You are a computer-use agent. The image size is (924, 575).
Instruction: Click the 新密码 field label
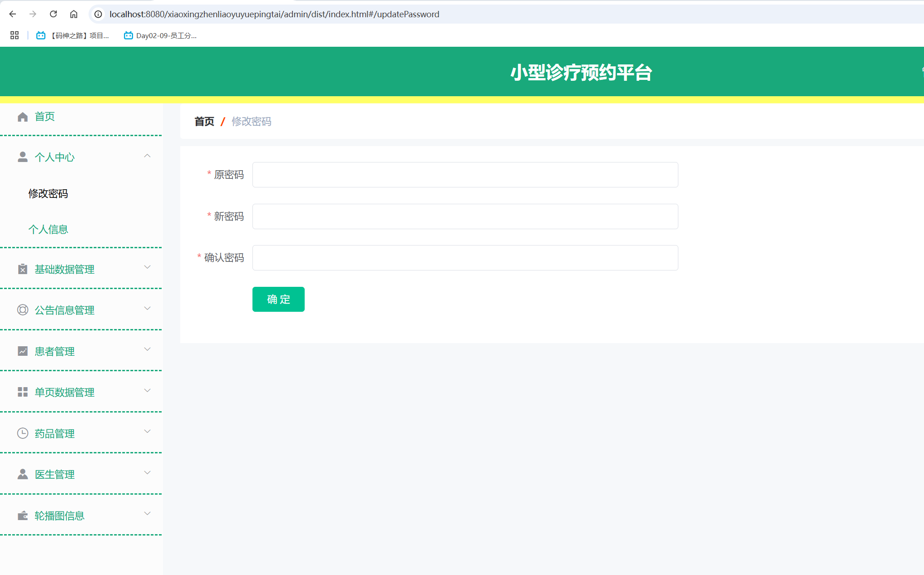point(229,216)
